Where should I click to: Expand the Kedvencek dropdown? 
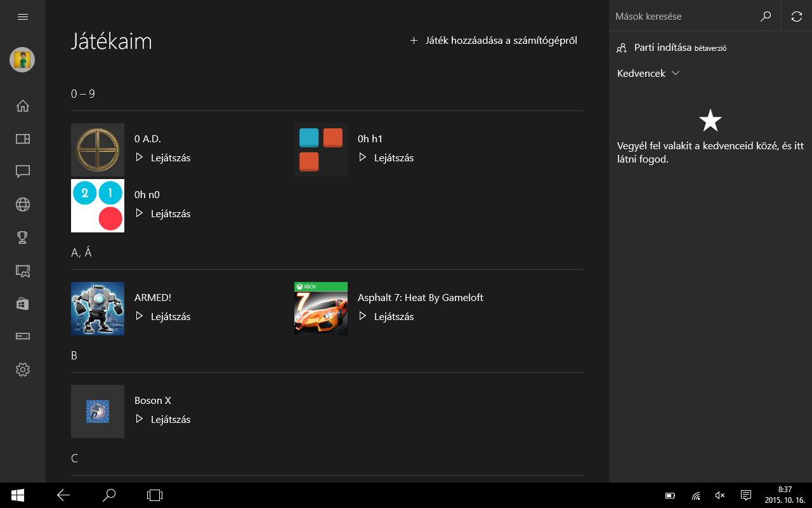tap(648, 74)
